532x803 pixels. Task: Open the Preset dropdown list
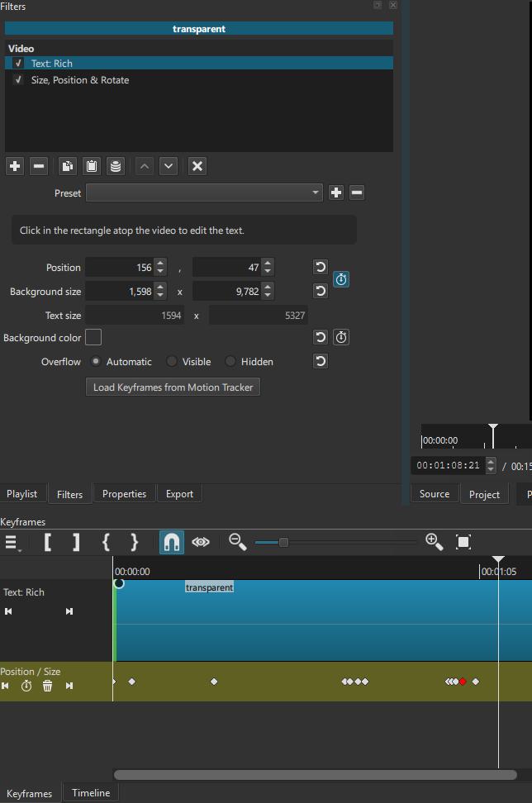tap(204, 192)
